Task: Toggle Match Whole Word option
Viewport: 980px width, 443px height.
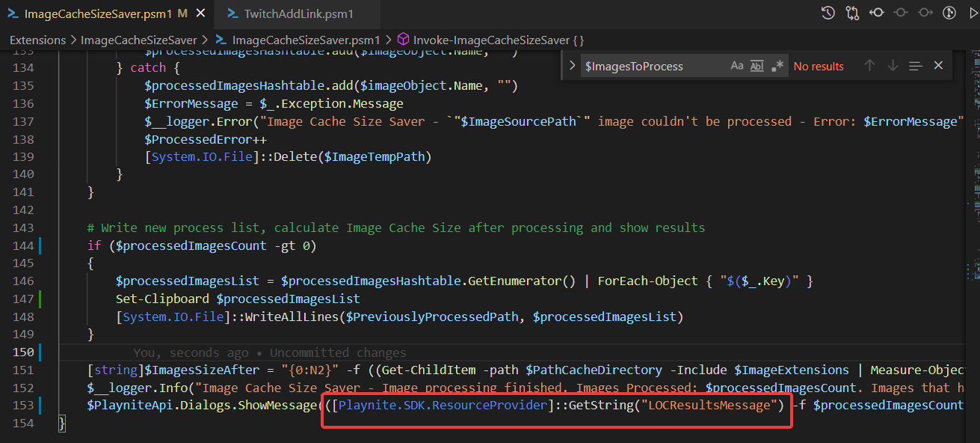Action: pyautogui.click(x=756, y=66)
